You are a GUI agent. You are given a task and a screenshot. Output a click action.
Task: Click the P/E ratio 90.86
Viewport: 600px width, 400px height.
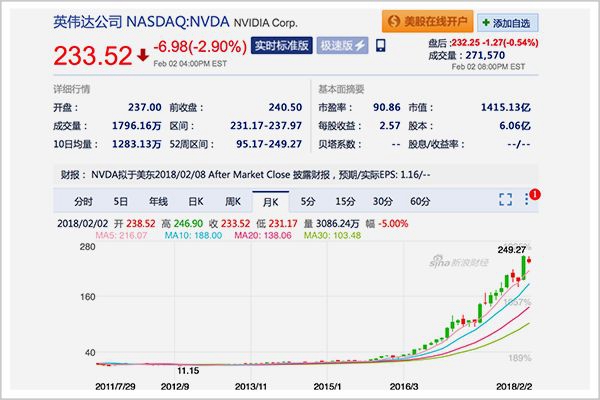click(387, 107)
